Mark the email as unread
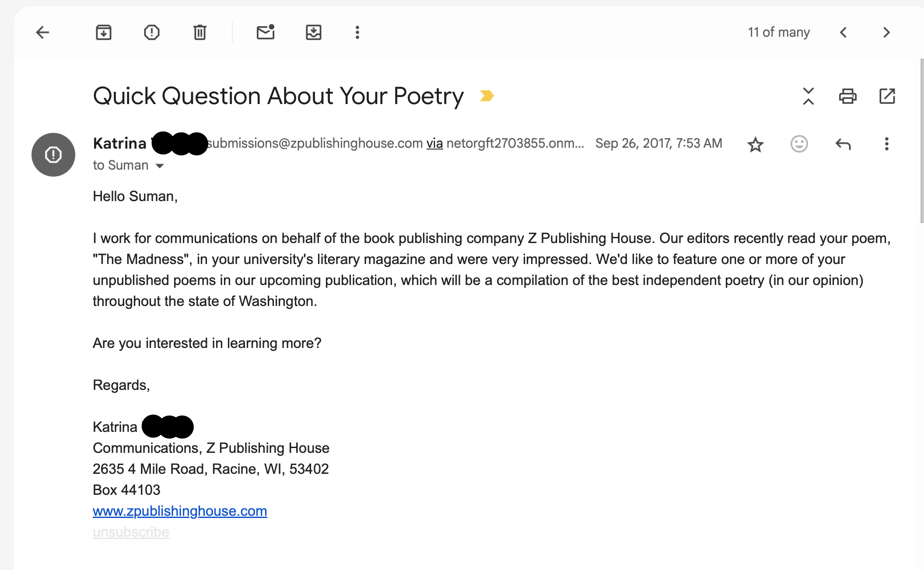Image resolution: width=924 pixels, height=570 pixels. 266,32
